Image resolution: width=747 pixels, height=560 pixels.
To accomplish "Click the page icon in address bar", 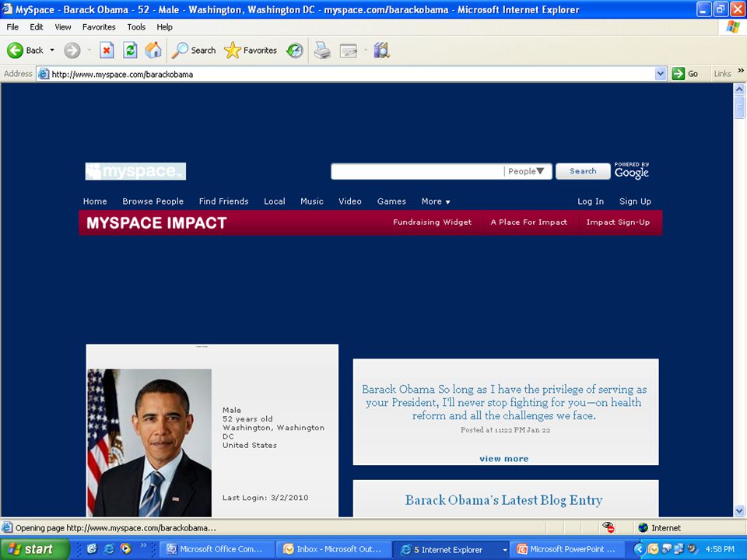I will (44, 74).
